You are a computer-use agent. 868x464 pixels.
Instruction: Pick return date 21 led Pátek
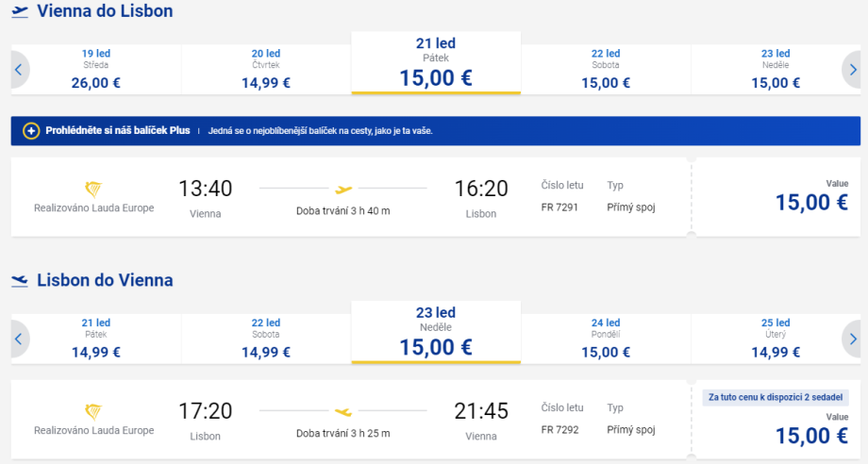coord(96,338)
